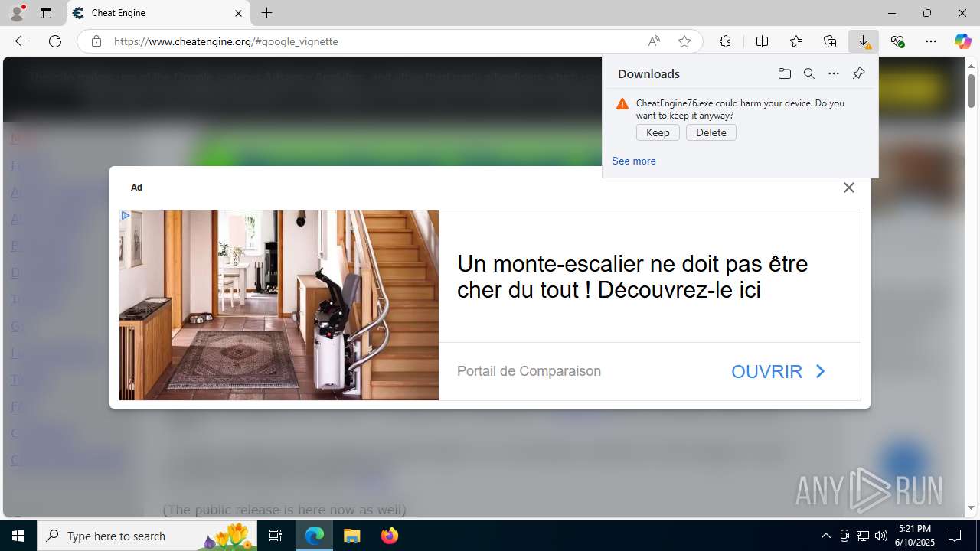Open Collections icon
Screen dimensions: 980x551
(830, 41)
